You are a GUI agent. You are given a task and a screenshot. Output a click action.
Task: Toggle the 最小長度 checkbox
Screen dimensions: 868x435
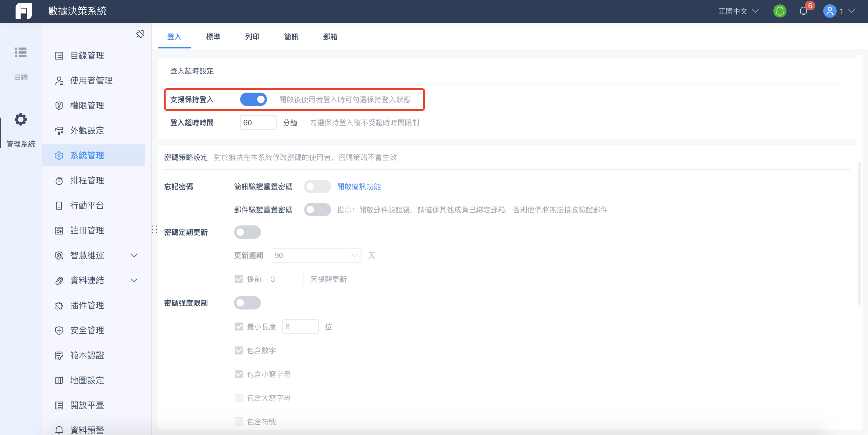click(x=239, y=327)
